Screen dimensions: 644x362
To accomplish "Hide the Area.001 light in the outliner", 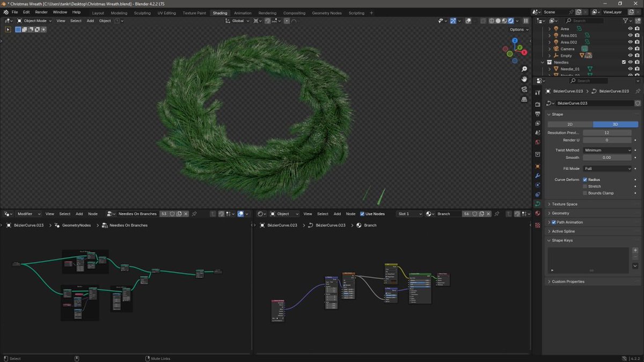I will 631,35.
